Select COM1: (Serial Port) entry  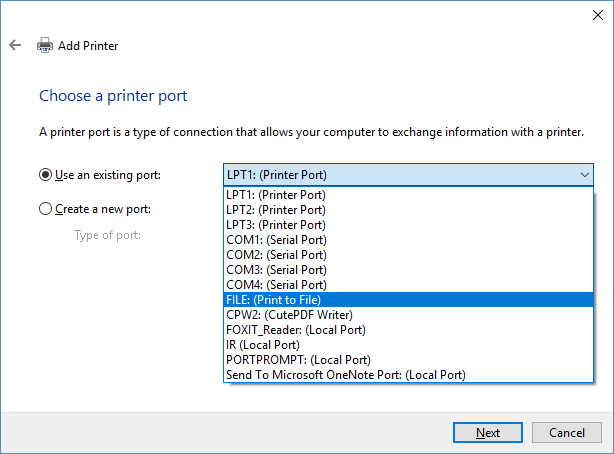tap(276, 240)
